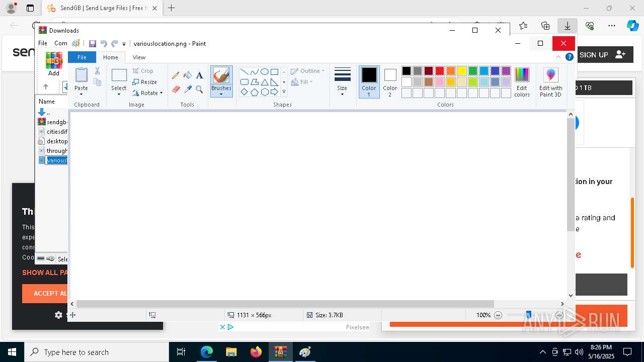
Task: Click the Brushes tool icon
Action: click(x=221, y=75)
